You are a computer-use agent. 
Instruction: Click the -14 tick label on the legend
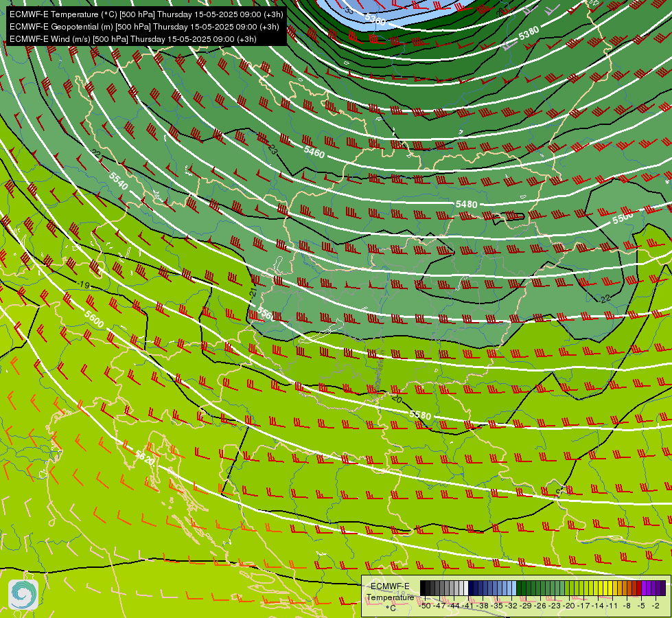[597, 606]
